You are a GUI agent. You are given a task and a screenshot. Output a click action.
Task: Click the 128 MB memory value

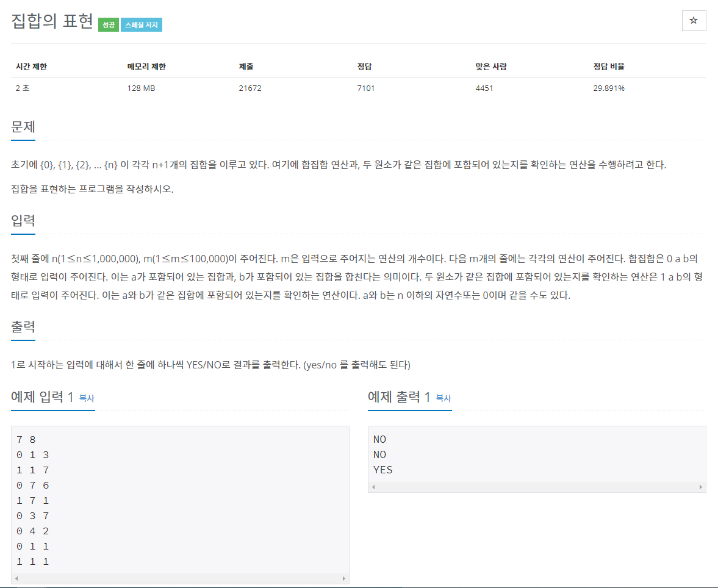coord(141,88)
